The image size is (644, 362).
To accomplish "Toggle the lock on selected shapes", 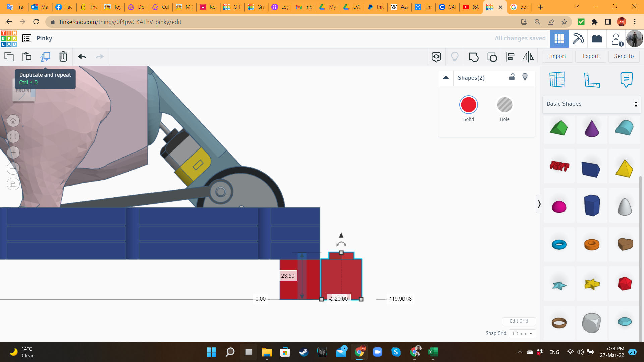I will click(512, 77).
